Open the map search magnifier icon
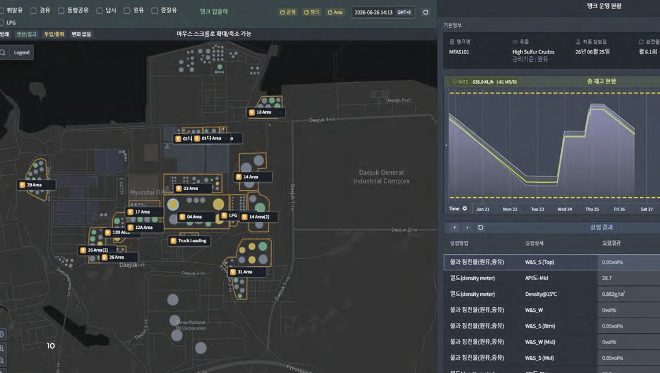Viewport: 660px width, 373px height. click(x=3, y=53)
